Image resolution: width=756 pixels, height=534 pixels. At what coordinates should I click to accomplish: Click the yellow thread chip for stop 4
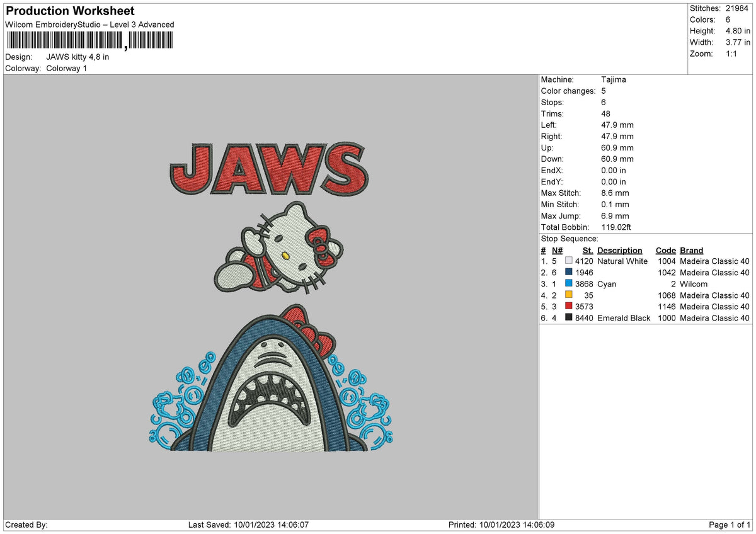click(x=568, y=295)
